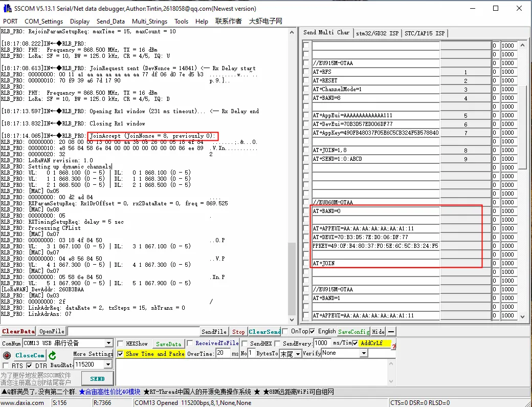The image size is (532, 407).
Task: Open the Multi_Strings menu
Action: (149, 22)
